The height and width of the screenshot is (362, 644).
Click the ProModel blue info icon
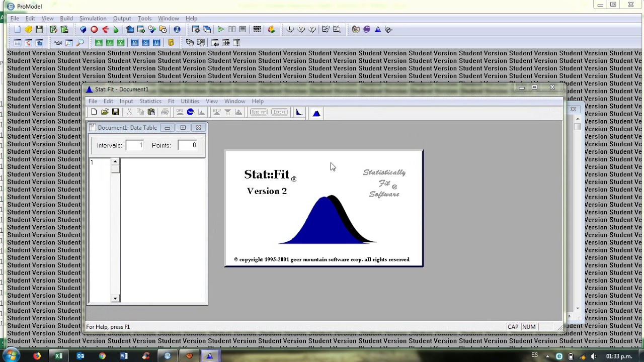[x=177, y=30]
